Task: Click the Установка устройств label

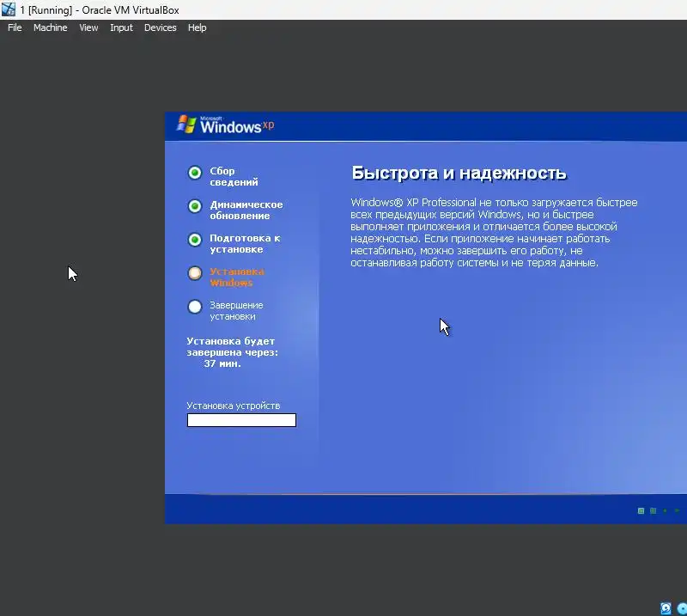Action: 233,406
